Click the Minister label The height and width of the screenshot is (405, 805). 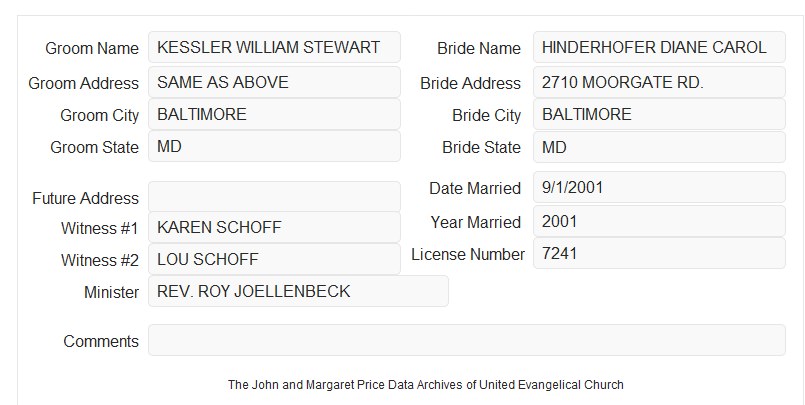[111, 292]
